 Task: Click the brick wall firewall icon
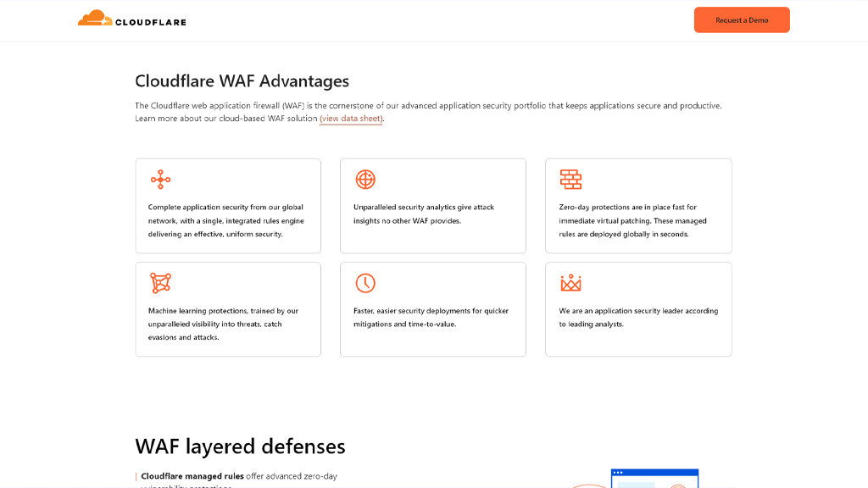coord(570,179)
